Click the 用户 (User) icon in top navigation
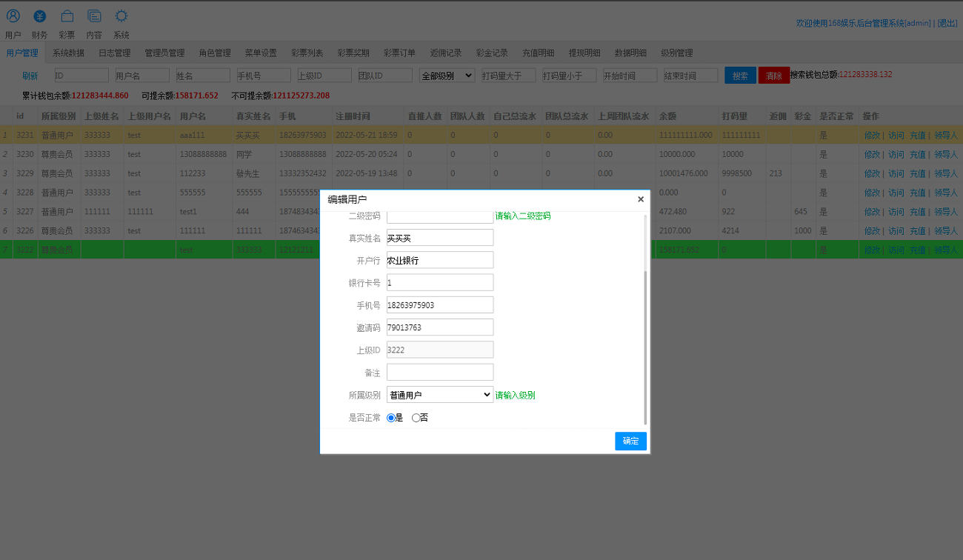The height and width of the screenshot is (560, 963). point(13,16)
